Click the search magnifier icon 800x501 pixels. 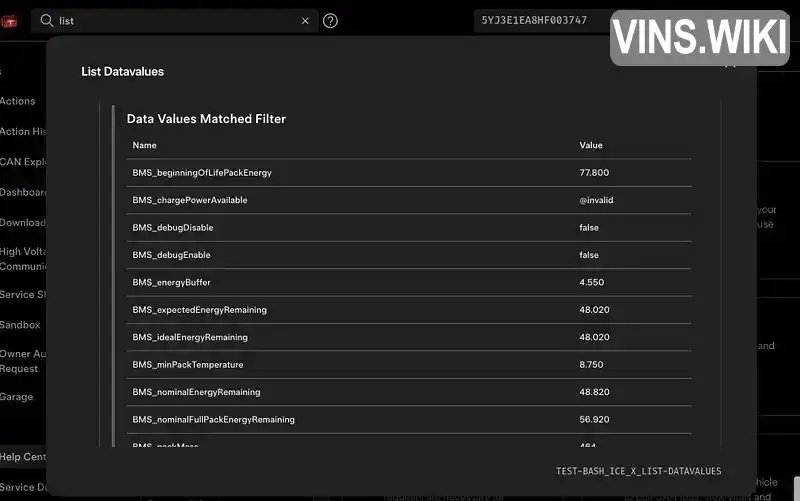[x=47, y=20]
